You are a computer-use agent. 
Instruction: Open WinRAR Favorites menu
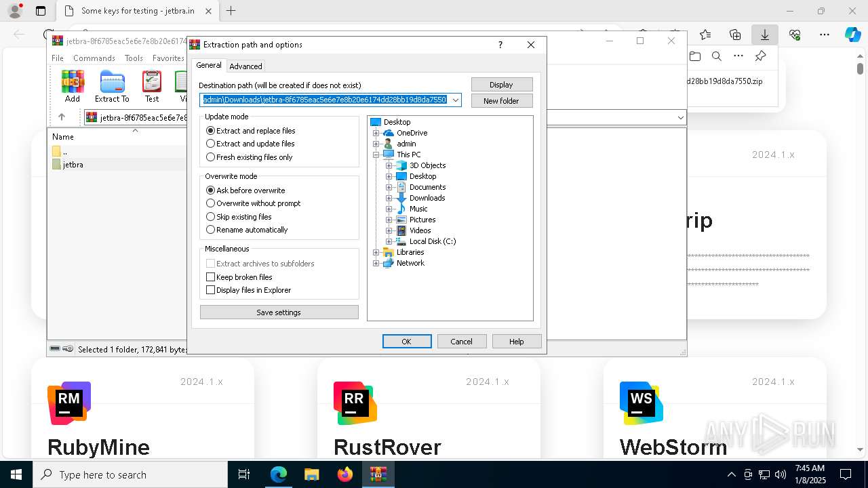point(168,58)
